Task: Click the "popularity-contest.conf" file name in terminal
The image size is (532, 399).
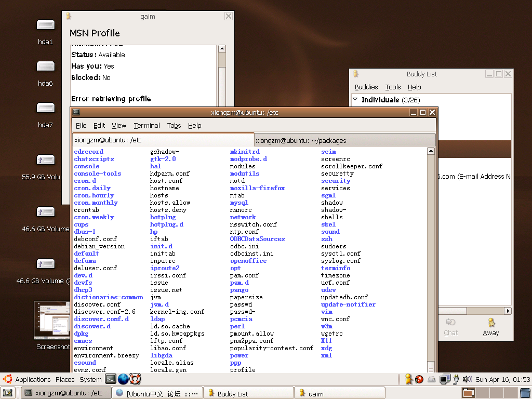Action: pos(271,348)
